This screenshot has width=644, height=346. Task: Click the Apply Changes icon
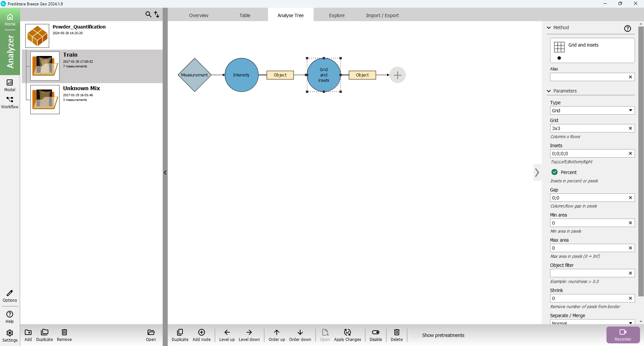[347, 332]
